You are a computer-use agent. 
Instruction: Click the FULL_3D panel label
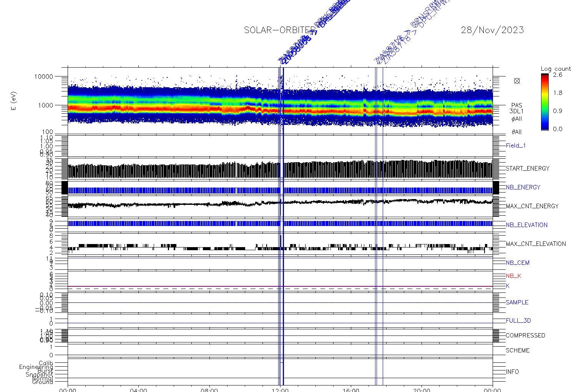pyautogui.click(x=518, y=321)
